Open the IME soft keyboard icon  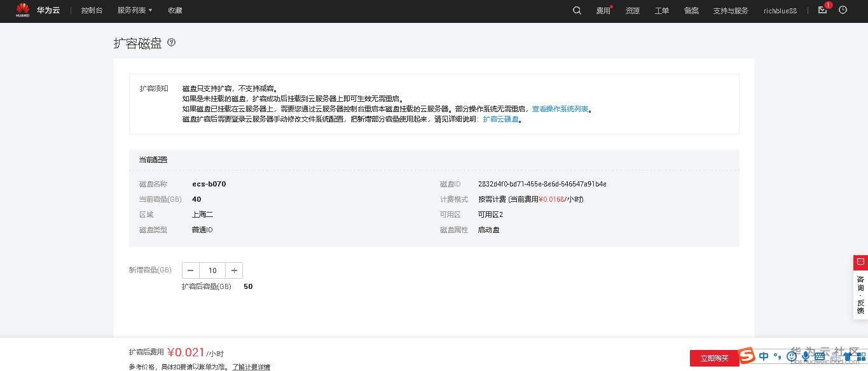coord(820,356)
